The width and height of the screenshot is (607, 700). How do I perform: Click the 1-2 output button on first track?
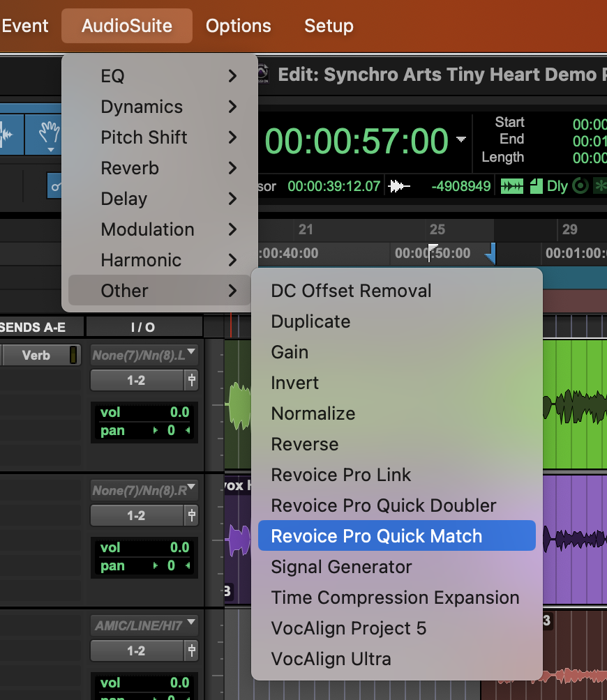click(x=136, y=380)
